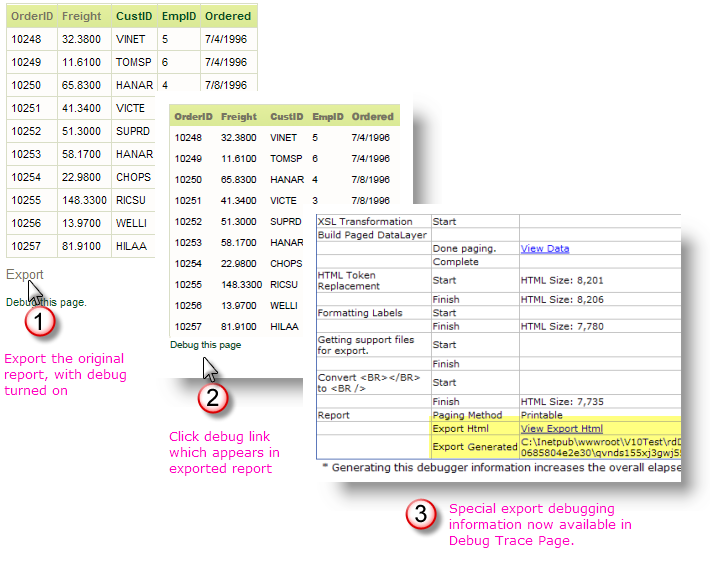This screenshot has width=724, height=572.
Task: Click Printable value in debug trace
Action: (x=542, y=415)
